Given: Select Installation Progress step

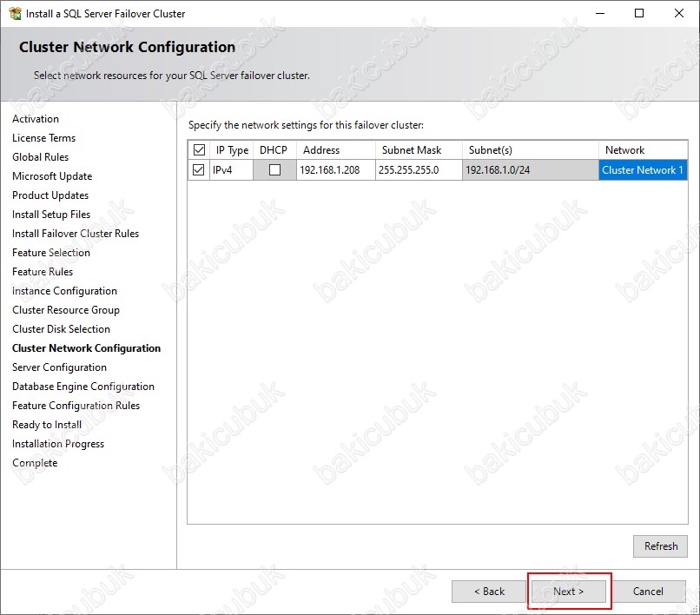Looking at the screenshot, I should [58, 444].
